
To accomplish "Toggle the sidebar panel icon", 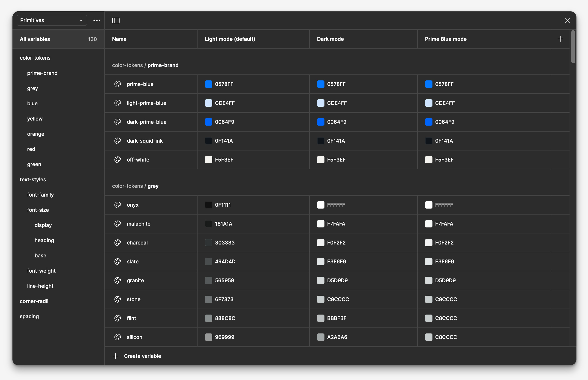I will pyautogui.click(x=116, y=21).
